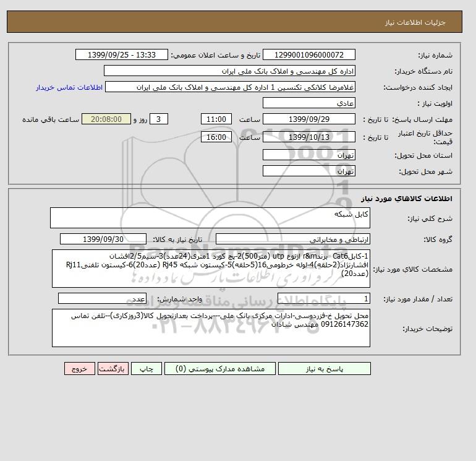
Task: Click the حداقل تاریخ اعتبار قیمت label
Action: pyautogui.click(x=425, y=137)
